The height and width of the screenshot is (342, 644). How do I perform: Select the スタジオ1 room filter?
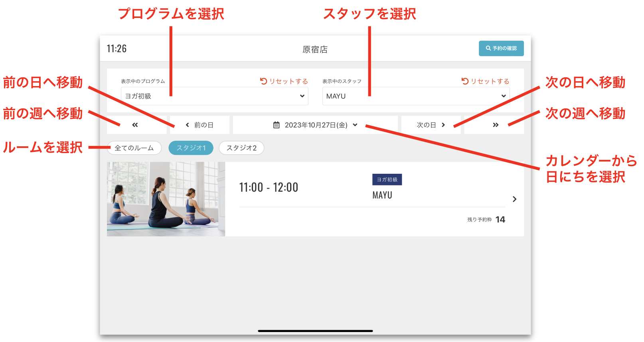(x=191, y=148)
